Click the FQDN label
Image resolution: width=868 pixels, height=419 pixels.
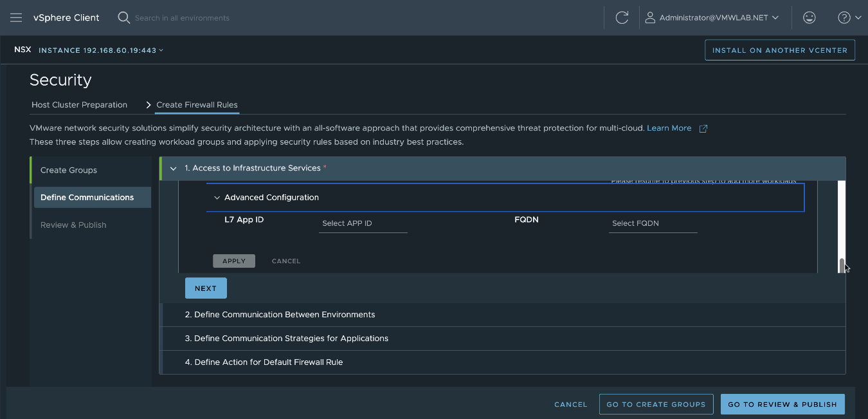click(527, 219)
